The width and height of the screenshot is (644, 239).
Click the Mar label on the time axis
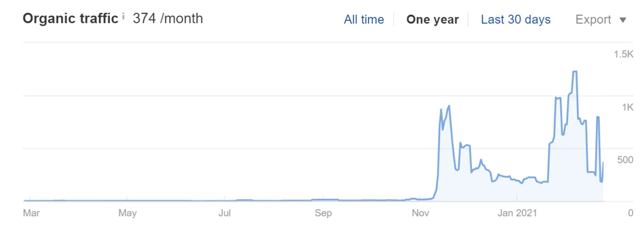click(x=31, y=213)
